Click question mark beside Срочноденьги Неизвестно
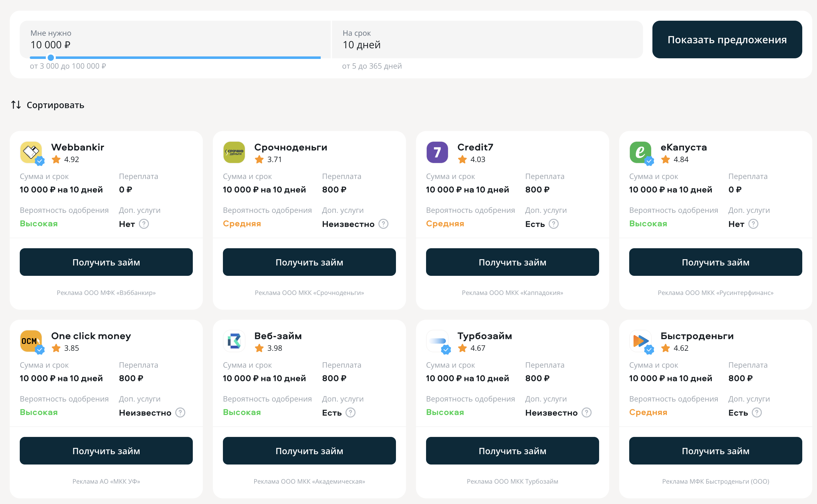 point(383,224)
